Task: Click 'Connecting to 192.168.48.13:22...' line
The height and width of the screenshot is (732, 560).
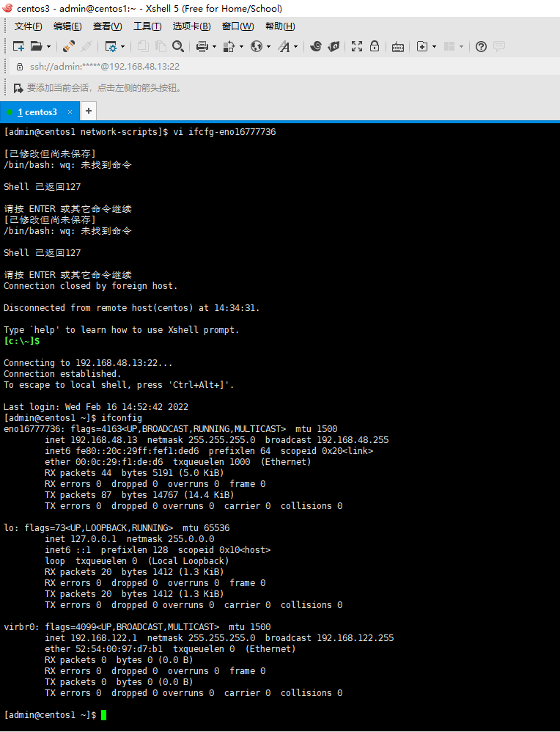Action: (x=88, y=363)
